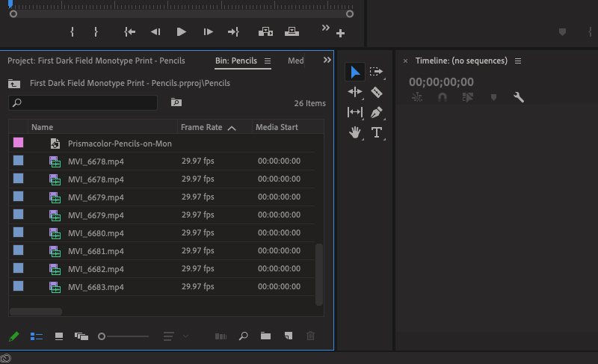
Task: Select the Track Select Forward tool
Action: (377, 72)
